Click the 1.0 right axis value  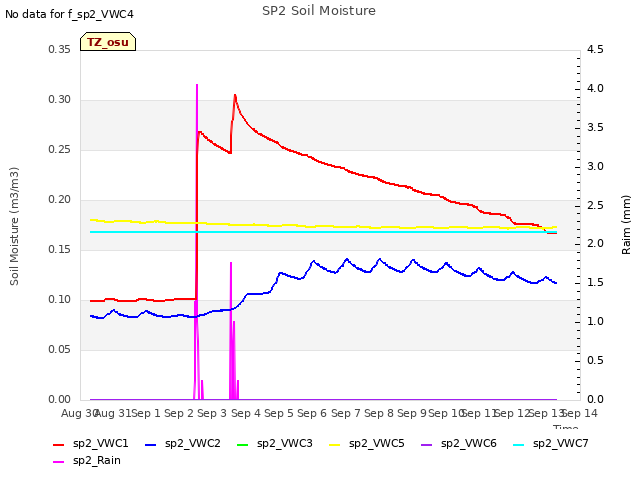595,322
